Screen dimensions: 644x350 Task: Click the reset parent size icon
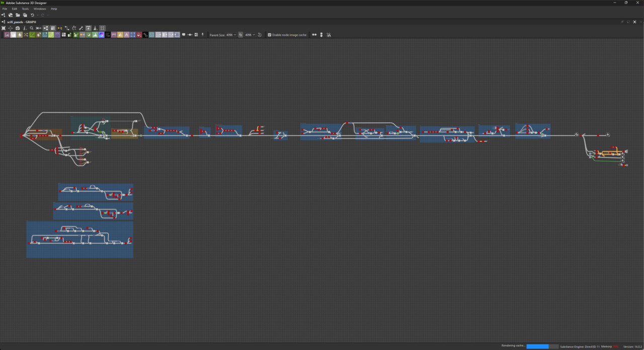260,35
